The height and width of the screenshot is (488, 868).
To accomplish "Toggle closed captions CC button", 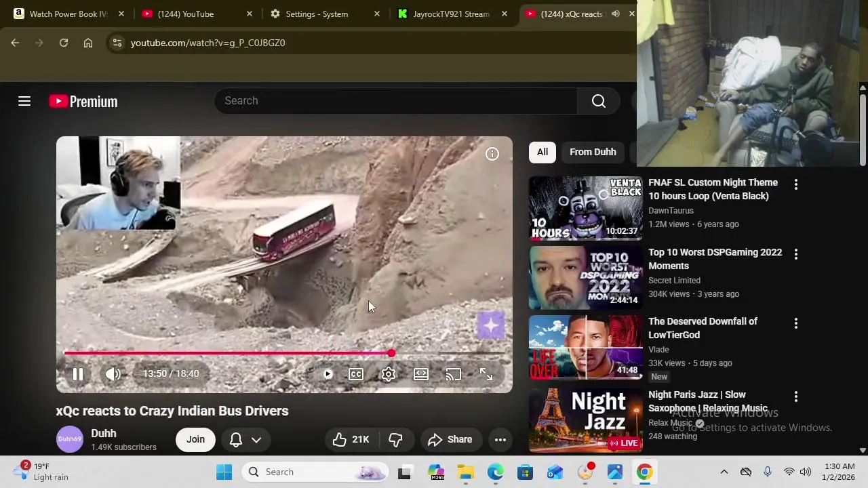I will pyautogui.click(x=356, y=374).
